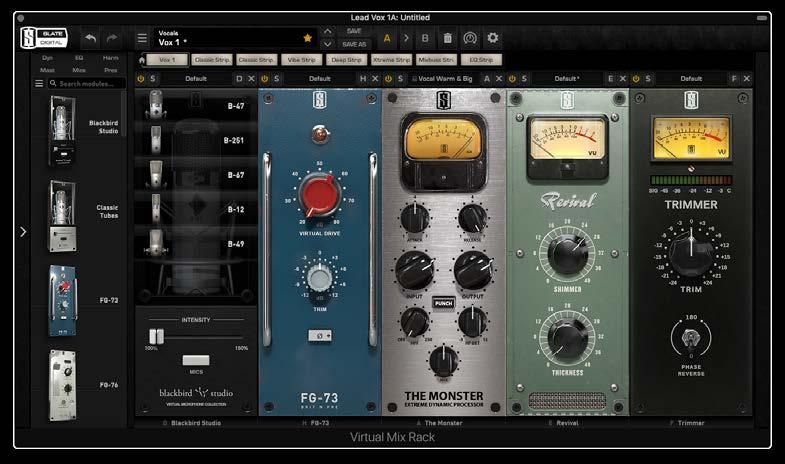
Task: Click the Trimmer TRIM knob
Action: [691, 253]
